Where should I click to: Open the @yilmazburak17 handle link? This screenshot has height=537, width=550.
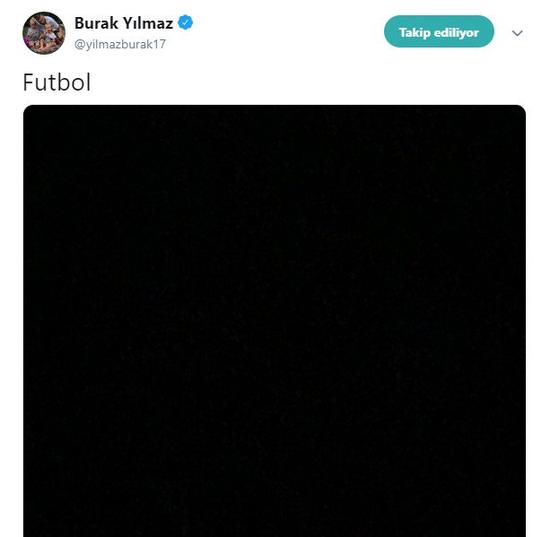[120, 44]
